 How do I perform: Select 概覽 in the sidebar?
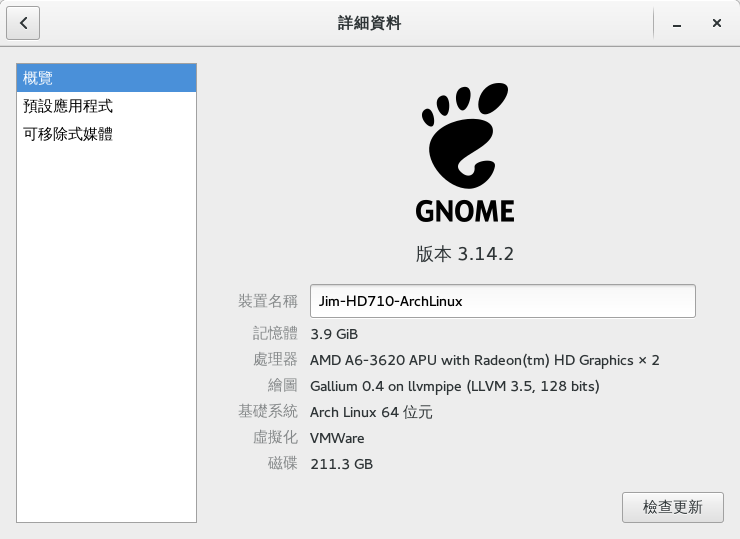[107, 77]
